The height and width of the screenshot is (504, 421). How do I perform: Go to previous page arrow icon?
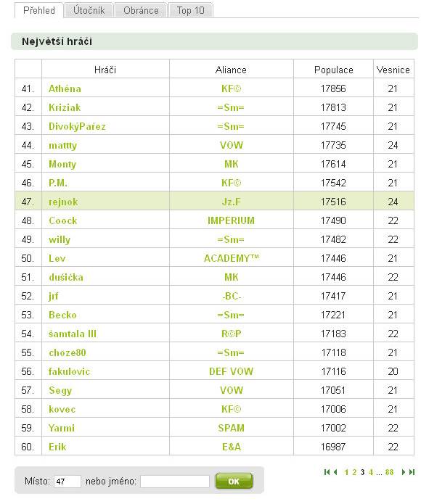pyautogui.click(x=335, y=472)
